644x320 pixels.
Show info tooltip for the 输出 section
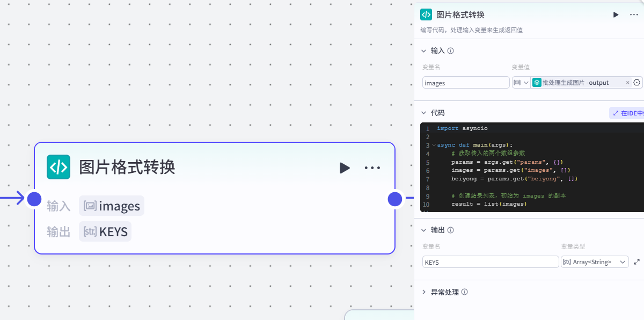[451, 230]
